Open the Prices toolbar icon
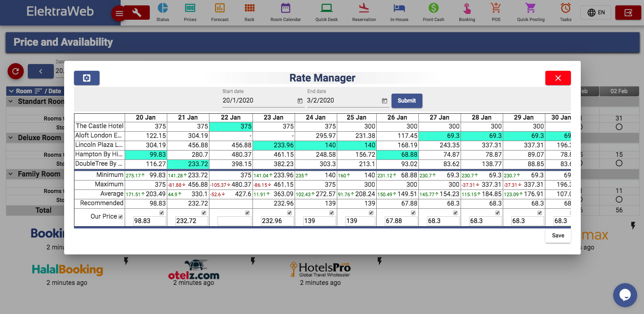The height and width of the screenshot is (314, 644). pyautogui.click(x=190, y=8)
